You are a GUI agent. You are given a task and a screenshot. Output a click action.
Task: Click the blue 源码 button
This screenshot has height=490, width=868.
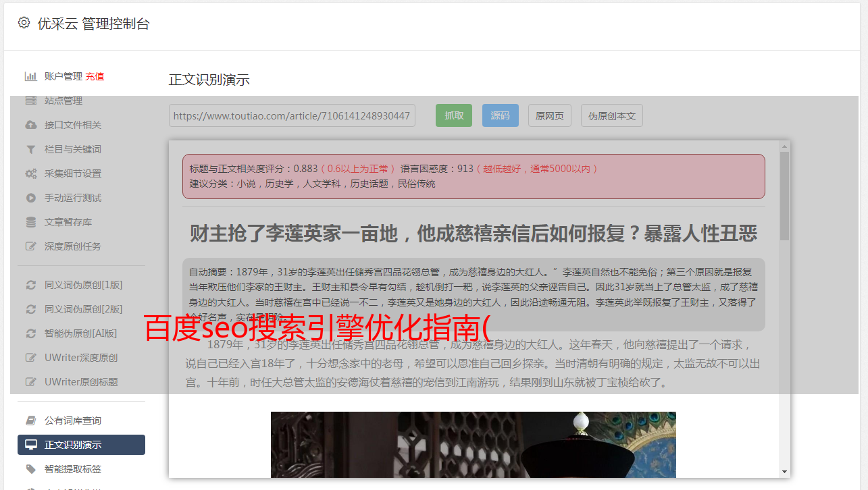click(501, 115)
